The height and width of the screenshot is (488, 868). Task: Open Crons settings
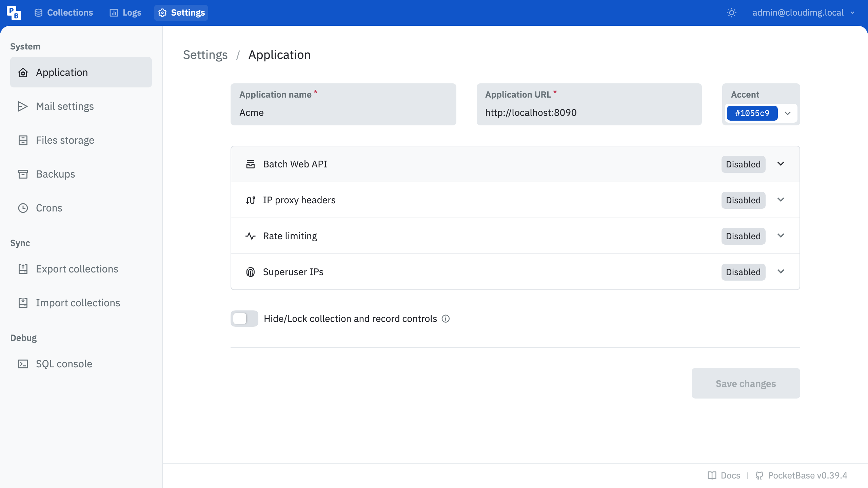point(81,208)
